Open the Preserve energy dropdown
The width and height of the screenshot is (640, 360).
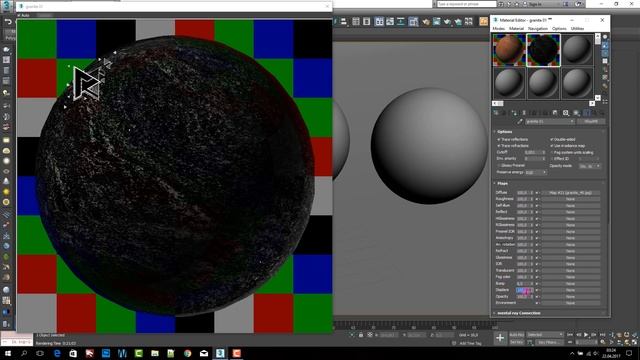536,173
